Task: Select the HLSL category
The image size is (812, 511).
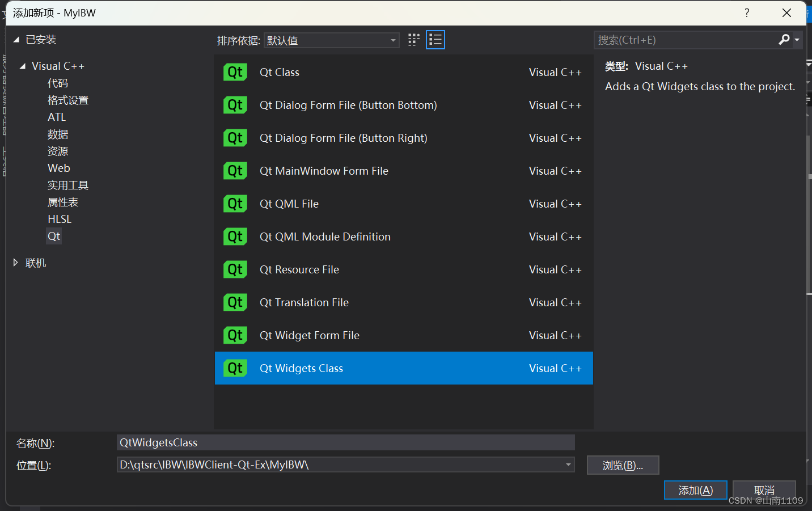Action: tap(60, 219)
